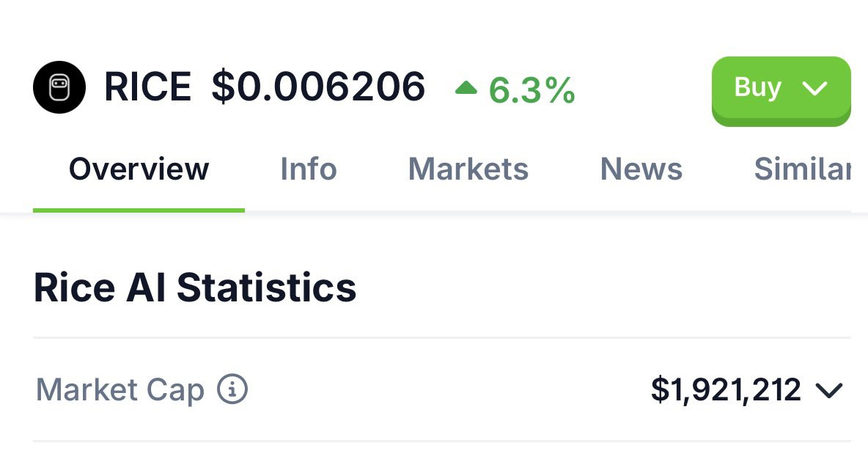
Task: Expand the Market Cap value chevron
Action: [x=829, y=390]
